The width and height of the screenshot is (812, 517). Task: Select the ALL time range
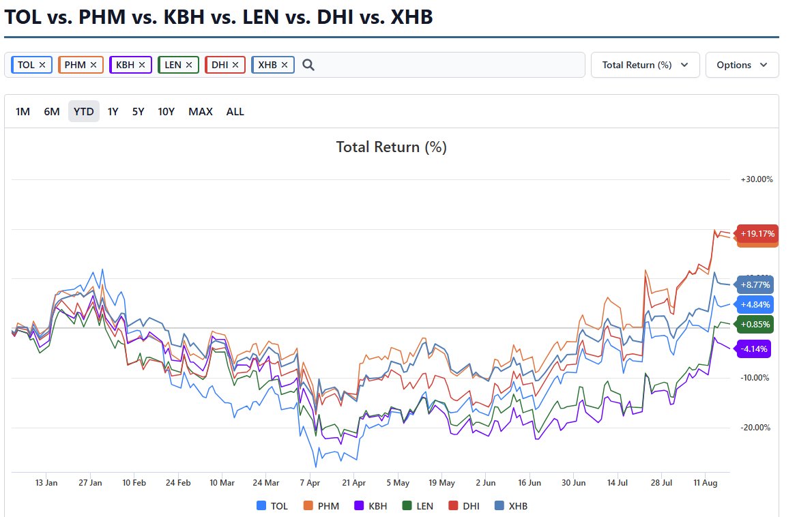pyautogui.click(x=235, y=112)
